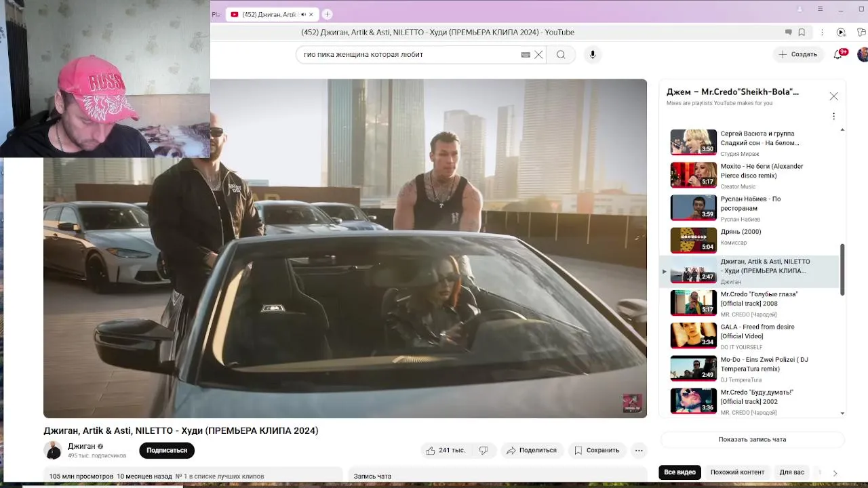
Task: Dislike the video with thumbs down
Action: [484, 450]
